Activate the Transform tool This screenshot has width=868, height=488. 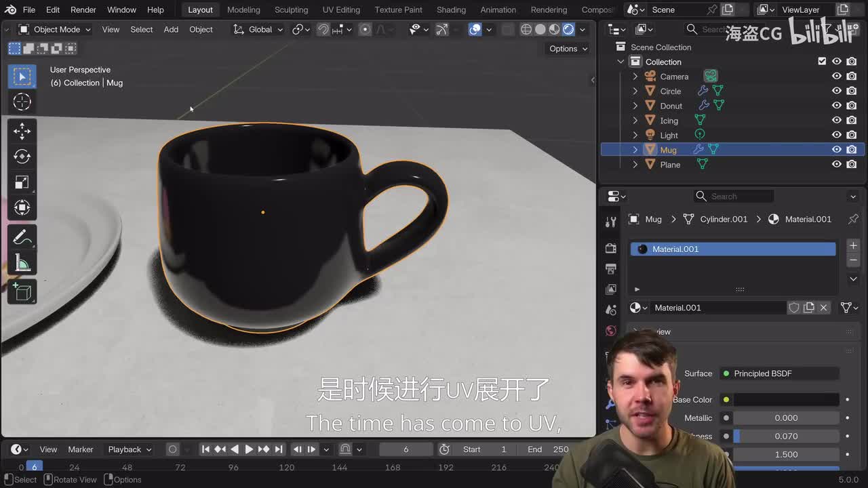[22, 207]
